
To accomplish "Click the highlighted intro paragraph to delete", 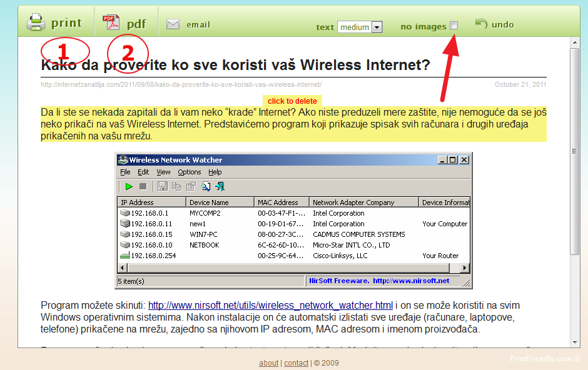I will tap(293, 124).
